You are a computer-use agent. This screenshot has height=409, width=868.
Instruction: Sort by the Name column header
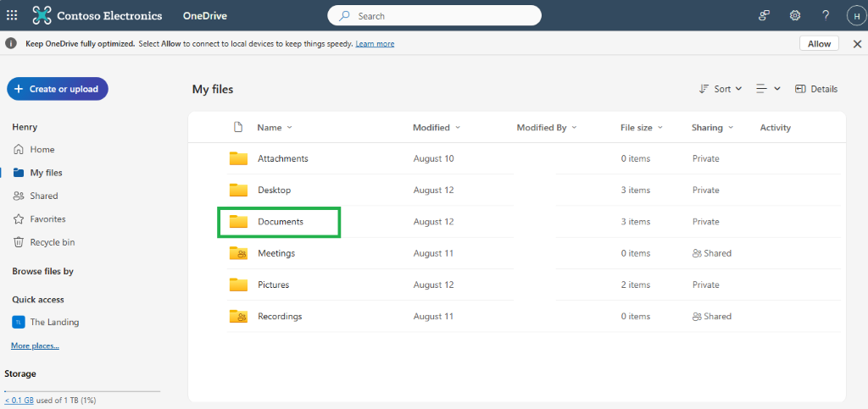pos(275,128)
